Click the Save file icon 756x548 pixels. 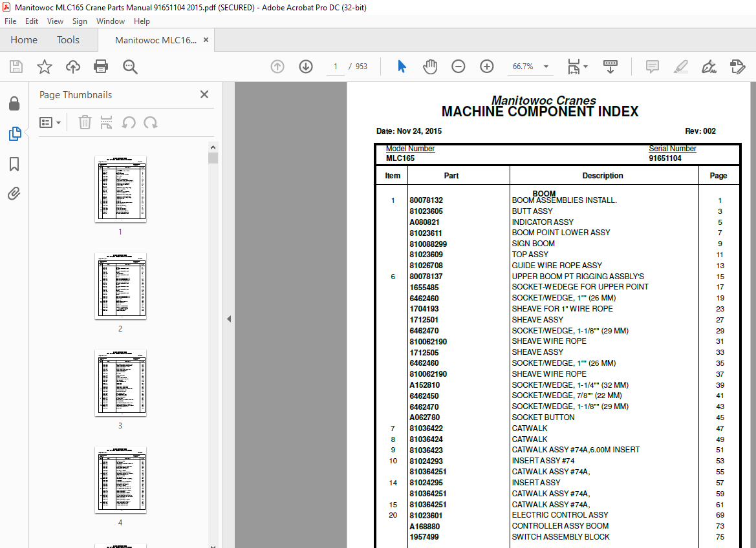(x=16, y=67)
